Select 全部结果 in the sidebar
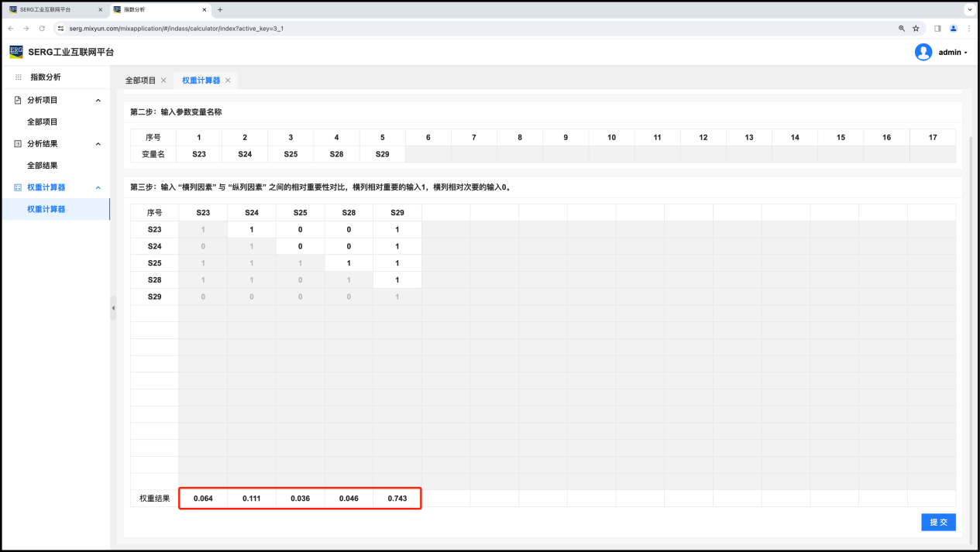980x552 pixels. click(42, 166)
